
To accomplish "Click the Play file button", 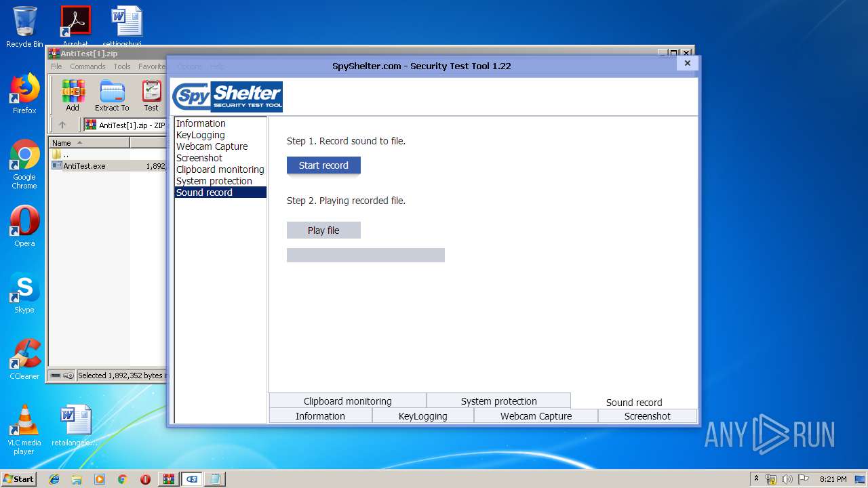I will coord(323,230).
